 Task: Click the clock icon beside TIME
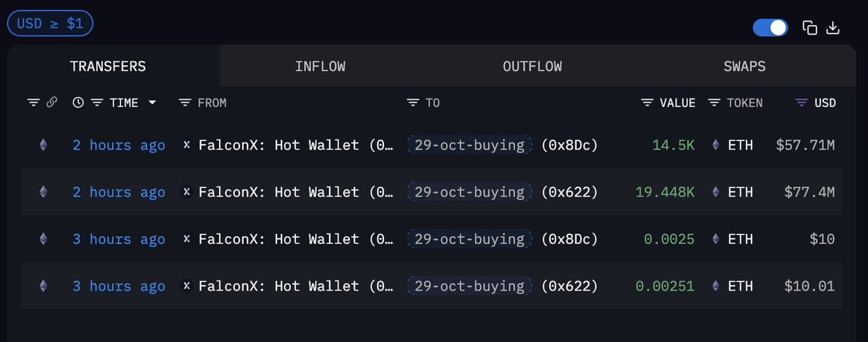78,103
